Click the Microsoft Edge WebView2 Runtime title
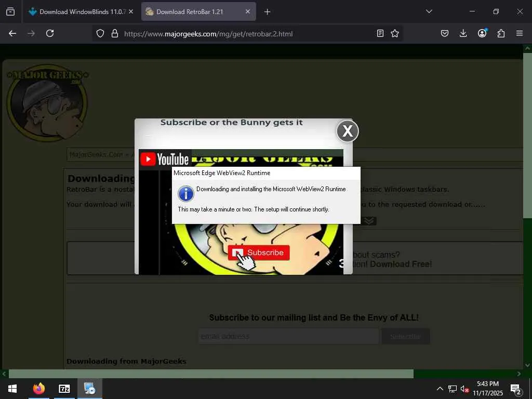Viewport: 532px width, 399px height. click(222, 173)
